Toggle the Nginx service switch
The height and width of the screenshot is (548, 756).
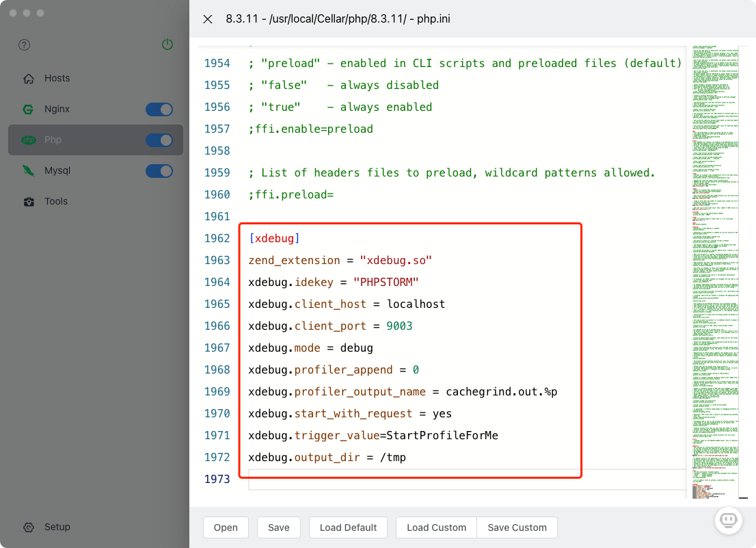[159, 109]
